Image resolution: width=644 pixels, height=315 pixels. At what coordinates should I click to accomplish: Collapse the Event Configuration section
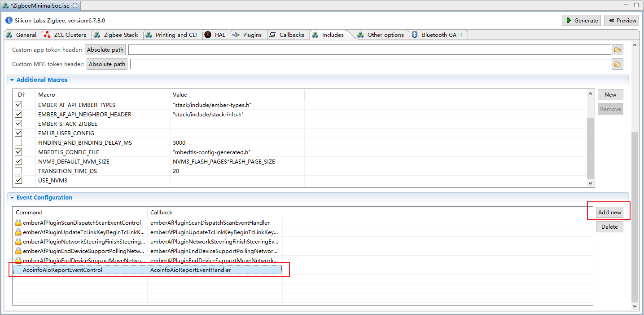[x=12, y=198]
